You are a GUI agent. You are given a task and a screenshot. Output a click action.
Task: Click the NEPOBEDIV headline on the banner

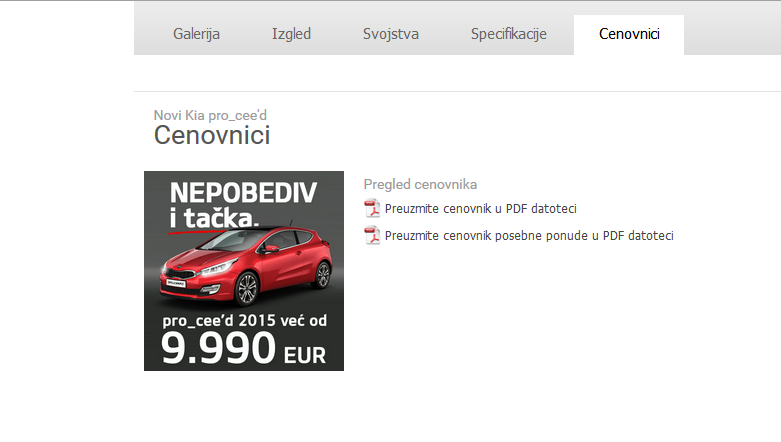pos(243,192)
